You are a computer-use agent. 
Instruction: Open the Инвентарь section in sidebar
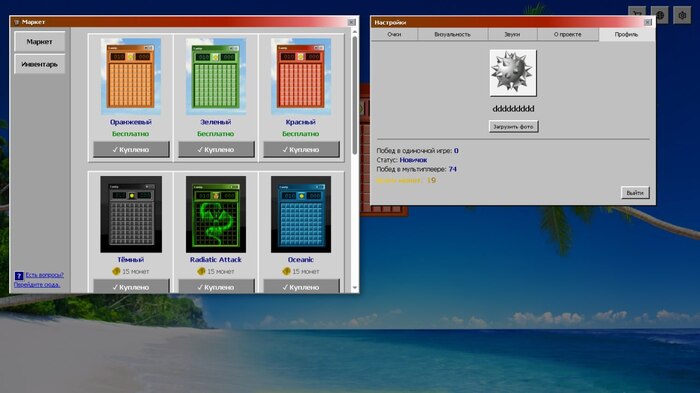click(x=39, y=64)
